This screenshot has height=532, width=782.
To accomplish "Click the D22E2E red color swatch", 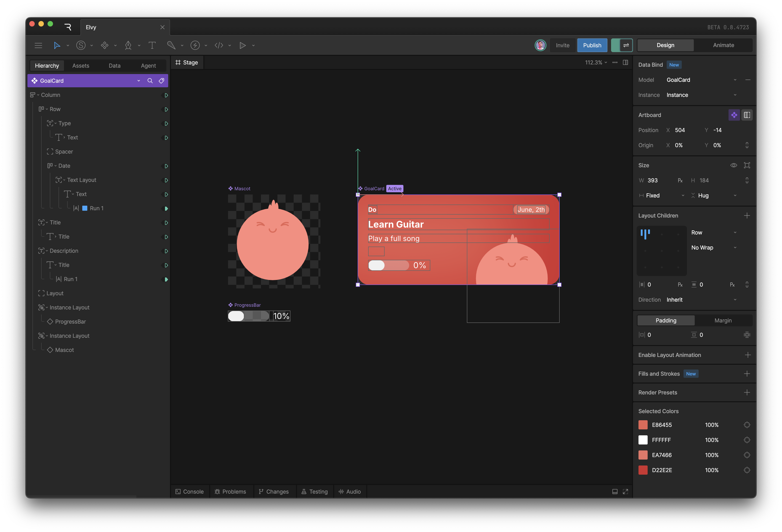I will point(643,471).
